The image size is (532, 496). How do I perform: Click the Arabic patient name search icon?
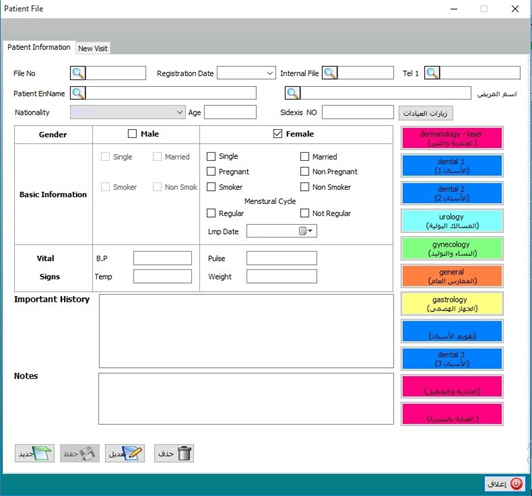[292, 93]
